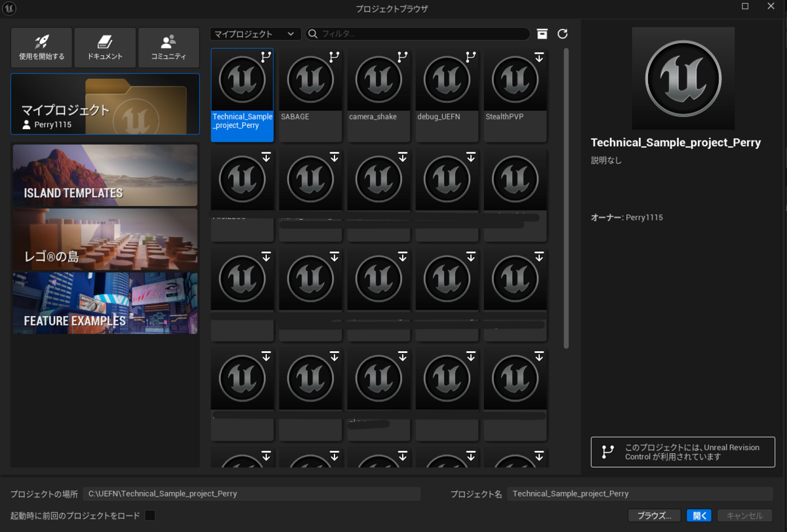Click the キャンセル button
The height and width of the screenshot is (532, 787).
coord(745,516)
